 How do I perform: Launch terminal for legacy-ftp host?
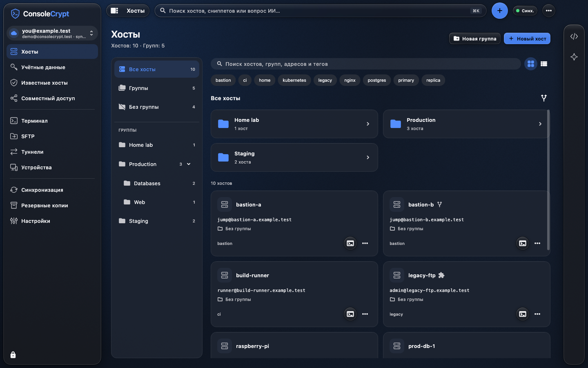coord(523,314)
